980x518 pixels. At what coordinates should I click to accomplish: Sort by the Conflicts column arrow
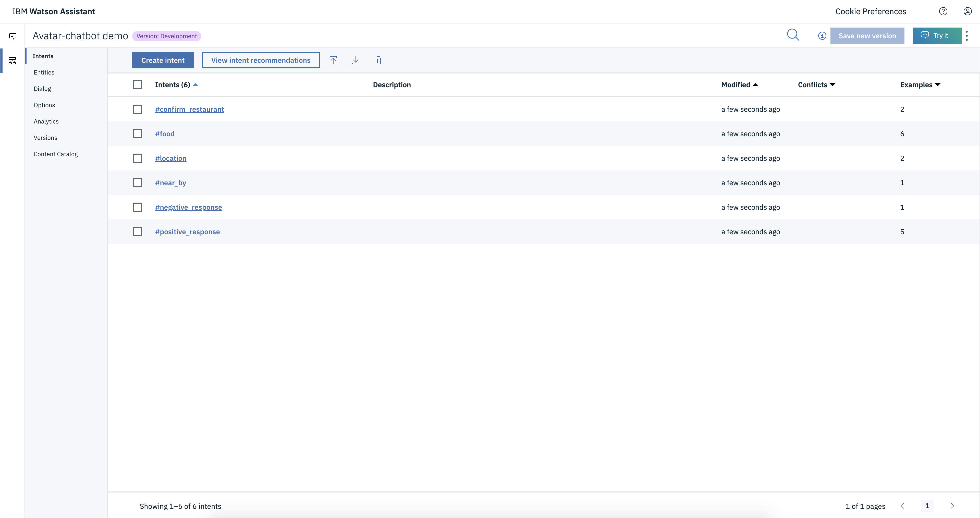[x=832, y=85]
